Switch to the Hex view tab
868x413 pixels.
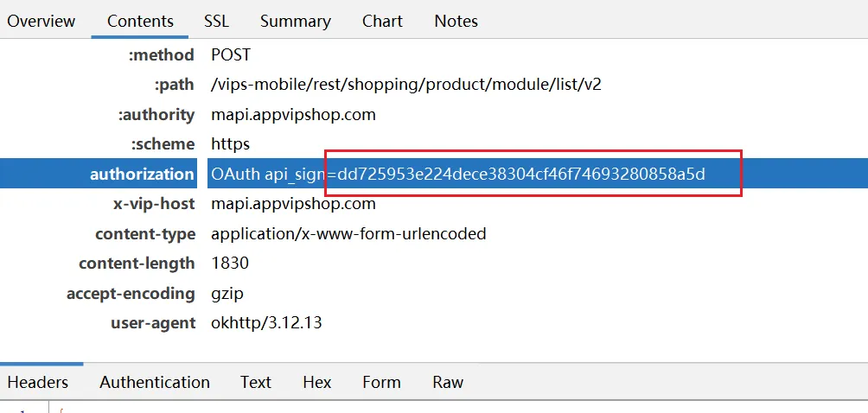pyautogui.click(x=317, y=382)
